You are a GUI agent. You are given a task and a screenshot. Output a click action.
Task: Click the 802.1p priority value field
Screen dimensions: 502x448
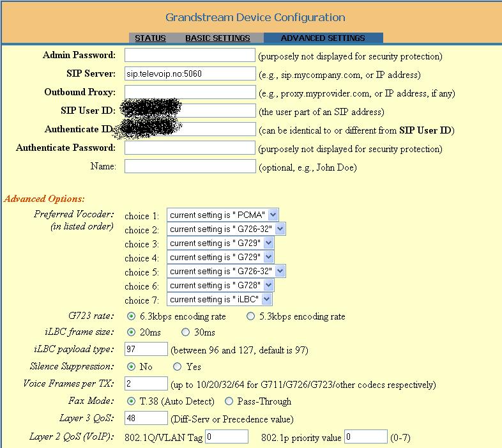click(366, 436)
